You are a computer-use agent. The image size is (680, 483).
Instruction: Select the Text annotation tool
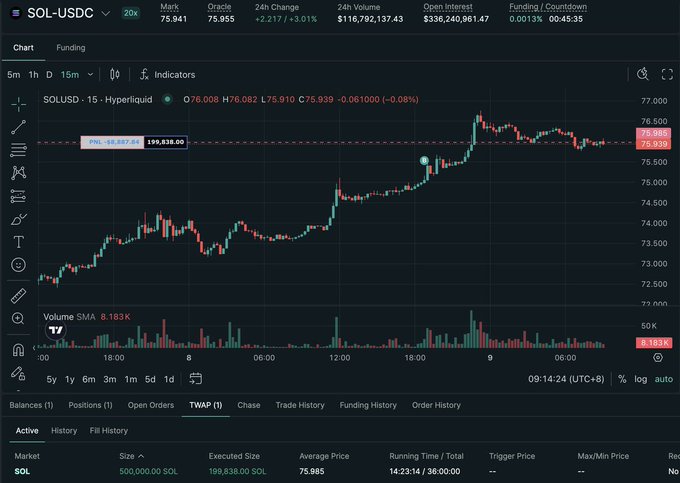tap(18, 242)
